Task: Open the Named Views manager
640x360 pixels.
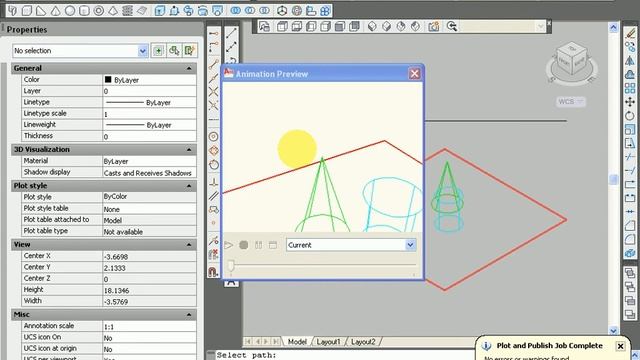Action: point(264,27)
